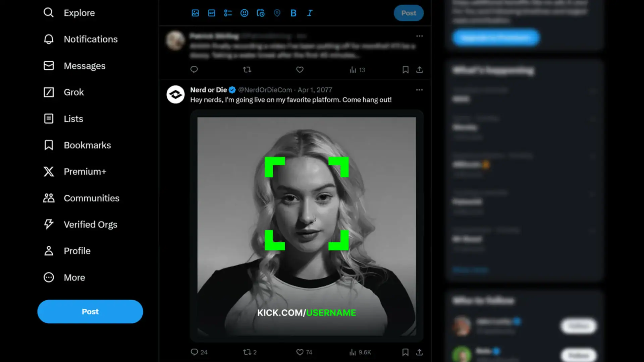Follow the first suggested account
This screenshot has height=362, width=644.
point(579,326)
